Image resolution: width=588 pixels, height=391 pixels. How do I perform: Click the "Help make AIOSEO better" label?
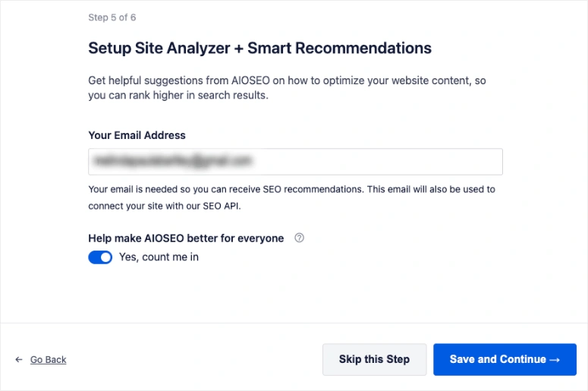coord(186,238)
